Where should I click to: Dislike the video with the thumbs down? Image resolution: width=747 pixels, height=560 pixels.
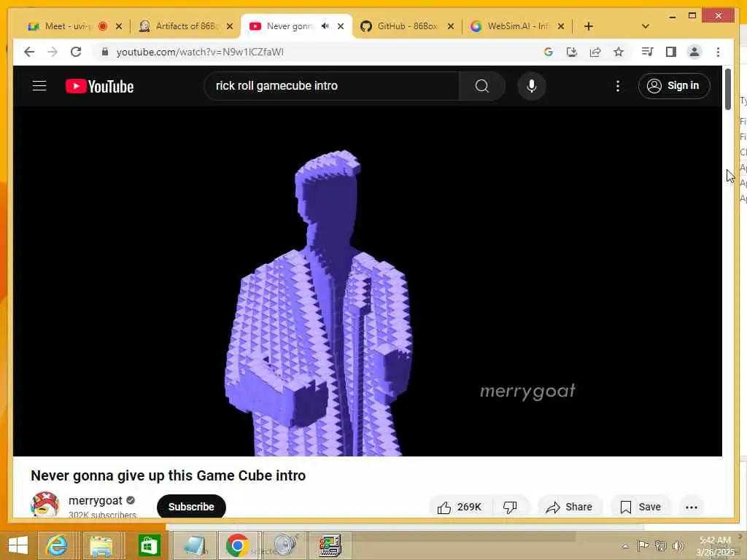(510, 507)
